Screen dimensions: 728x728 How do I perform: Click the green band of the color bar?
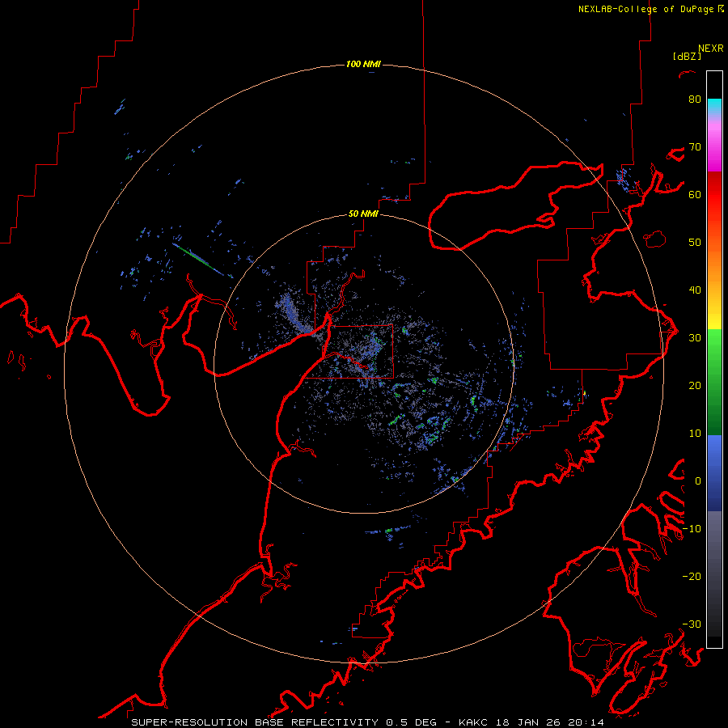point(714,382)
